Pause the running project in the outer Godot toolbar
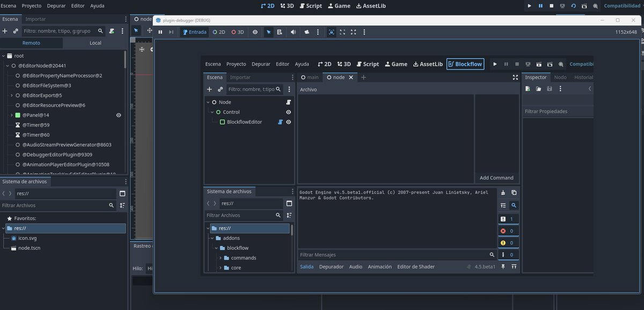This screenshot has height=310, width=644. (540, 6)
